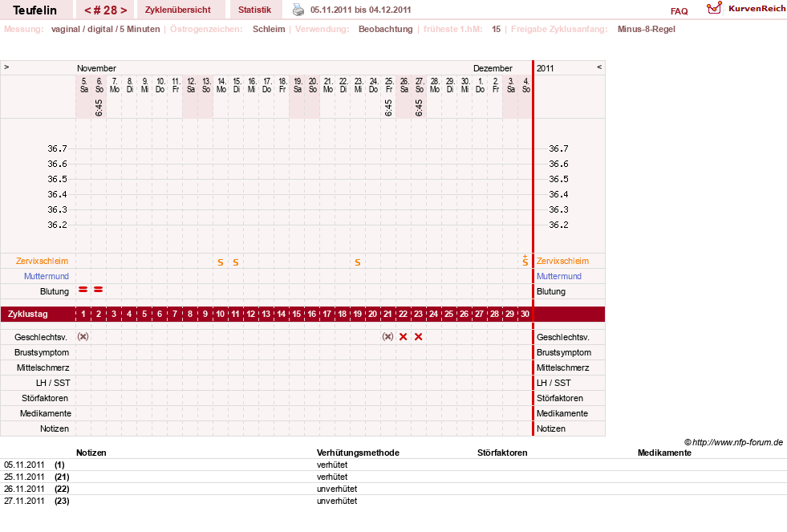Click the bracketed (x) intercourse marker on day 21
The width and height of the screenshot is (787, 532).
tap(387, 337)
